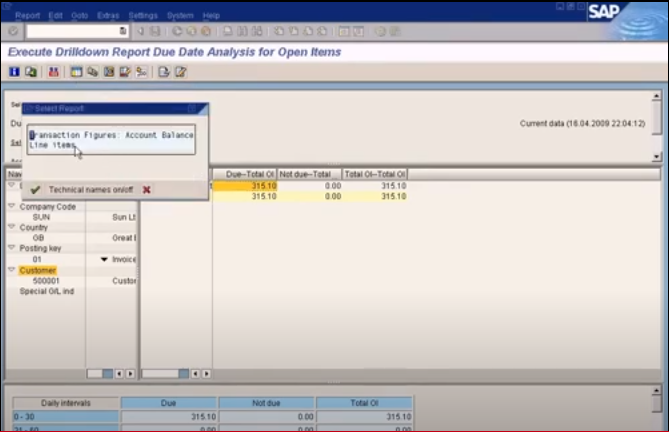Select posting key 01 row
This screenshot has height=432, width=669.
[x=37, y=259]
